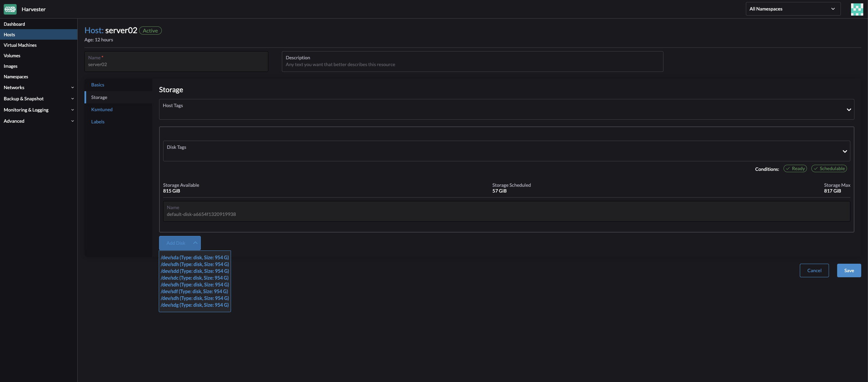Image resolution: width=868 pixels, height=382 pixels.
Task: Click the Harvester logo icon
Action: pos(10,9)
